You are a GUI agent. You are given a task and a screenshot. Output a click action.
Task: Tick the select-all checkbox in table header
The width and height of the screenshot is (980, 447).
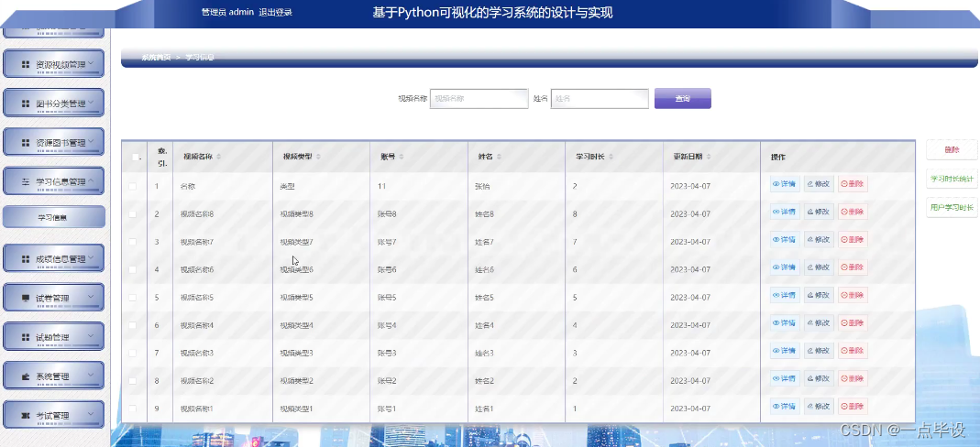(x=135, y=158)
